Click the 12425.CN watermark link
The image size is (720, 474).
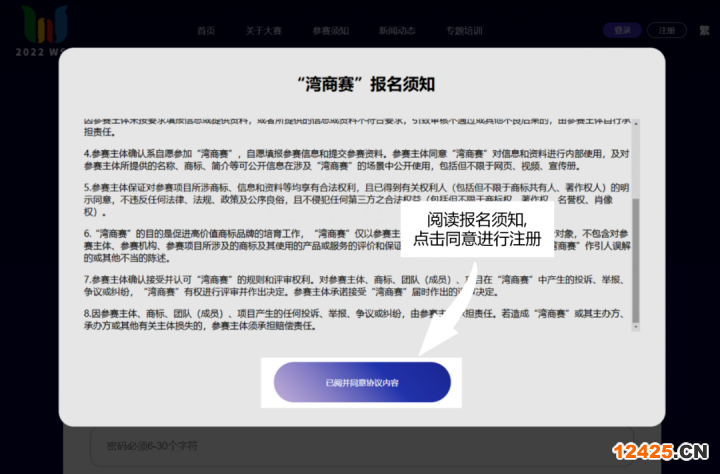tap(662, 454)
